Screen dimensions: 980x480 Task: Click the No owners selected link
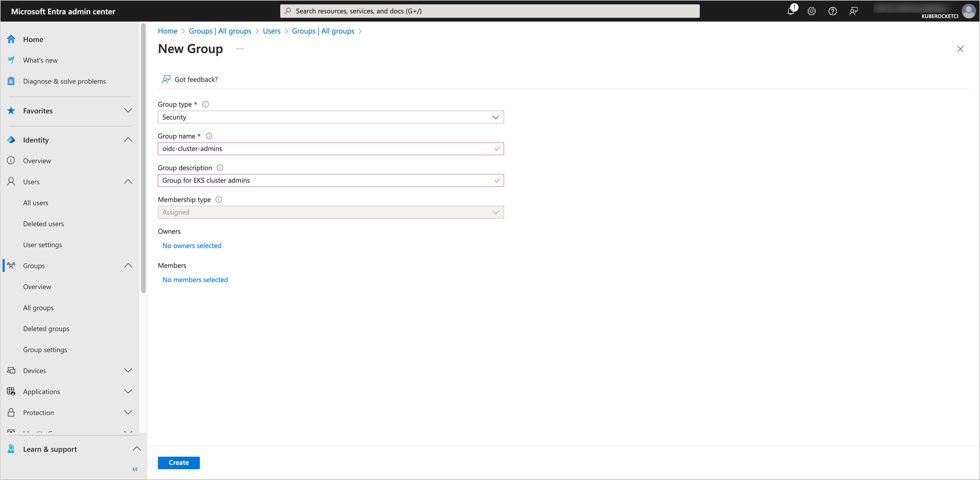click(x=192, y=245)
